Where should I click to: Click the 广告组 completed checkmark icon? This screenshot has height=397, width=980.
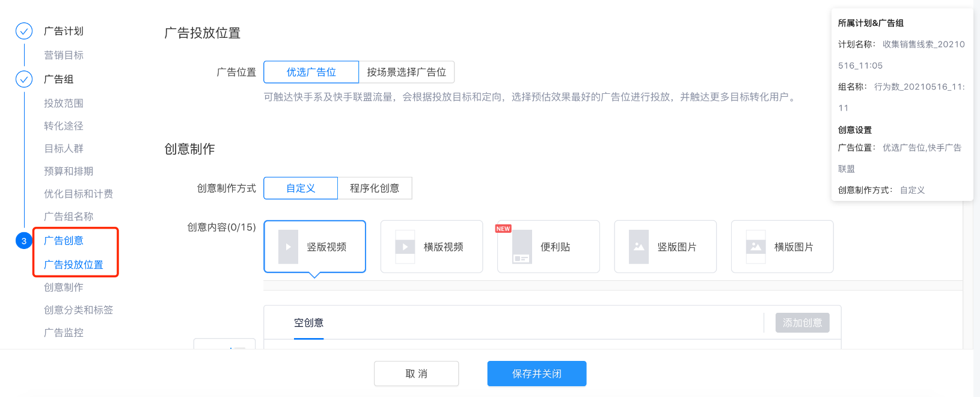click(24, 79)
